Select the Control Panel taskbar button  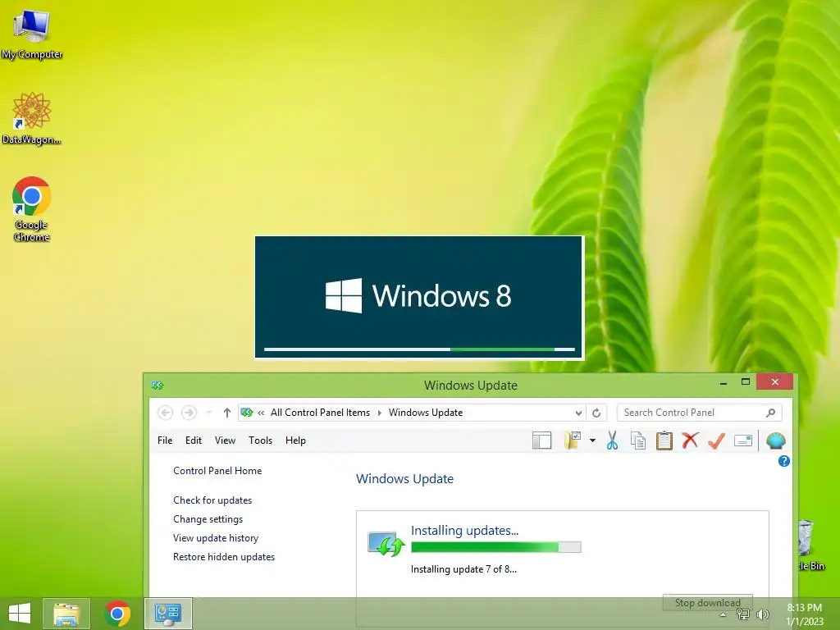tap(167, 614)
